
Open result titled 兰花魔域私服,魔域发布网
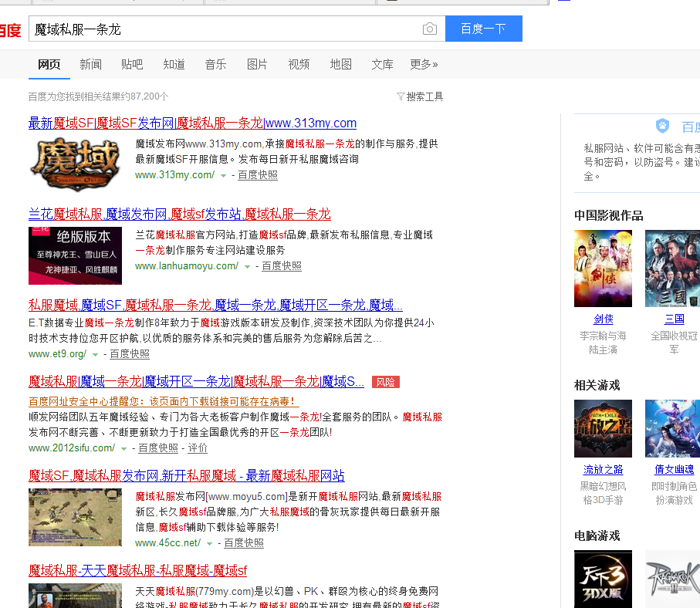tap(180, 214)
